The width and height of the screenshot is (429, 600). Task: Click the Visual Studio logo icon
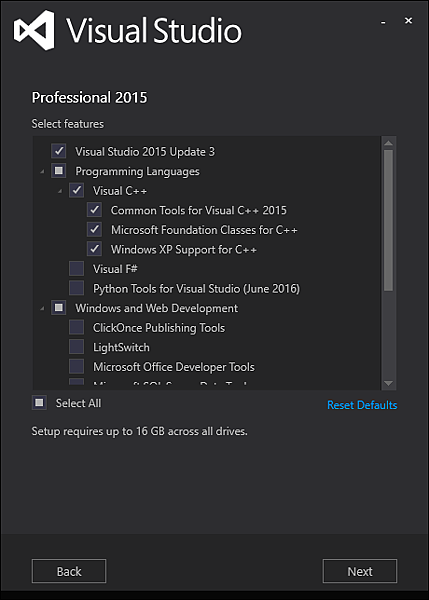pos(34,30)
